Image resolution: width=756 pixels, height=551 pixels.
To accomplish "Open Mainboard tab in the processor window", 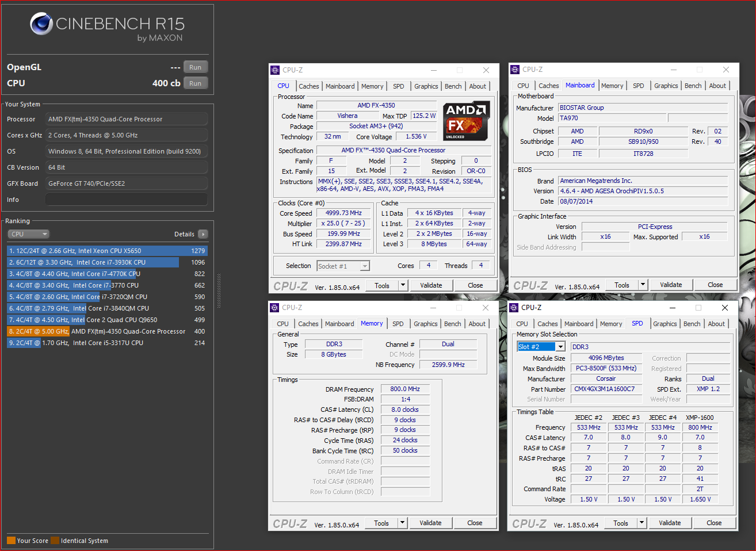I will (340, 86).
